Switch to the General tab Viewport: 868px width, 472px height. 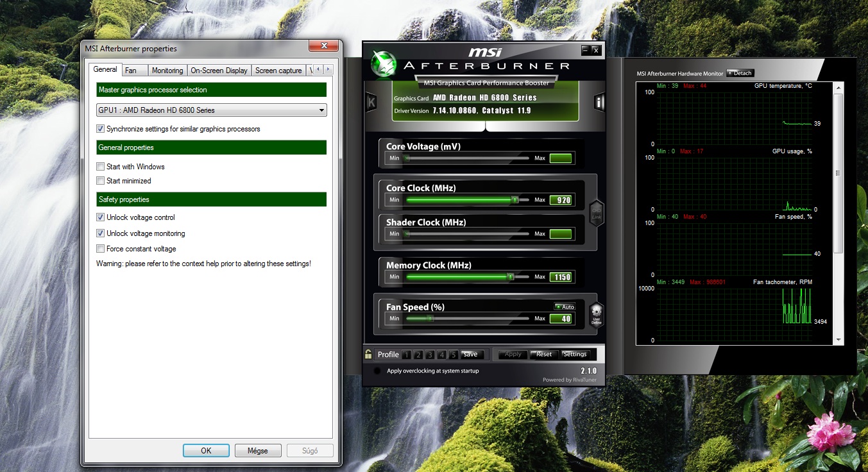pos(105,69)
